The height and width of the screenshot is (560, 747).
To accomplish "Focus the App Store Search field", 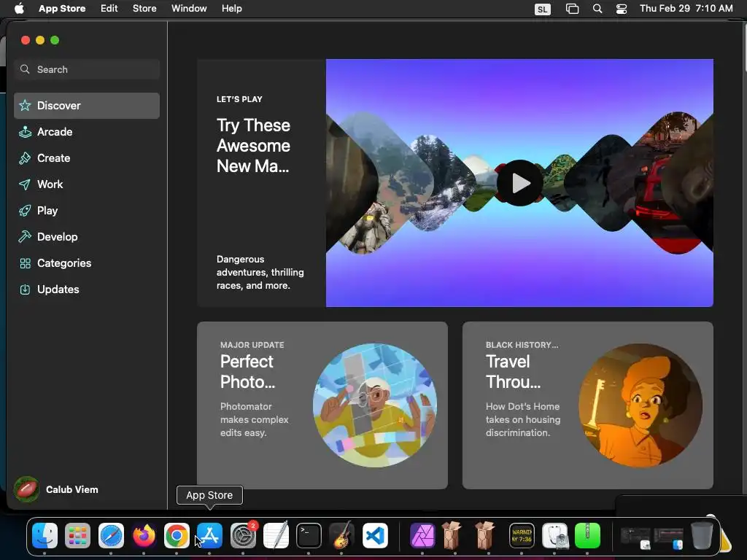I will point(87,69).
